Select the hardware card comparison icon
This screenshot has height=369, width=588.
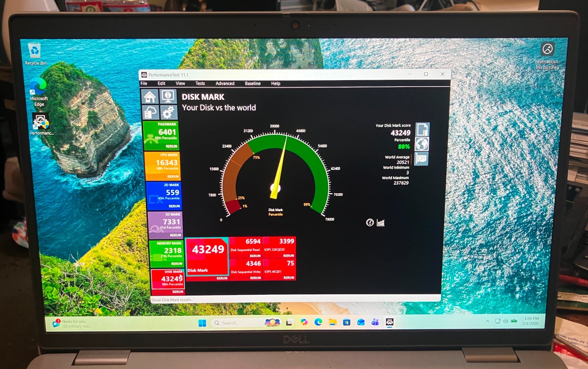(x=421, y=159)
